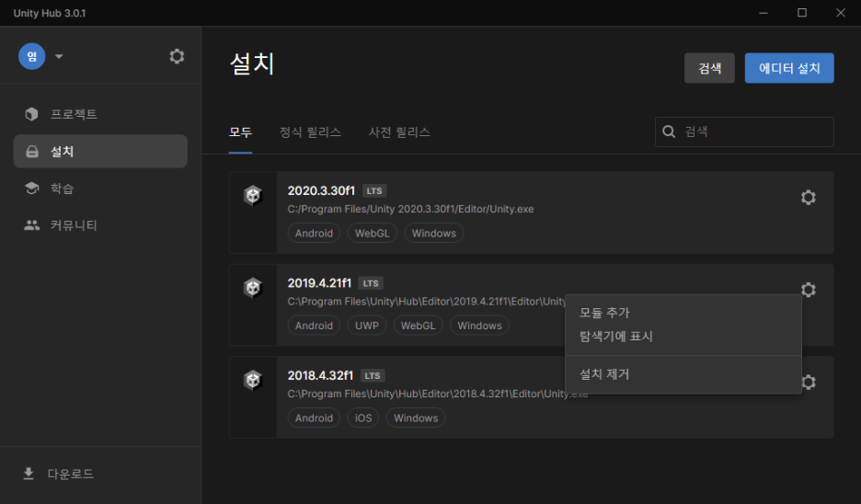Click the 2019.4.21f1 version title
The height and width of the screenshot is (504, 861).
(319, 282)
